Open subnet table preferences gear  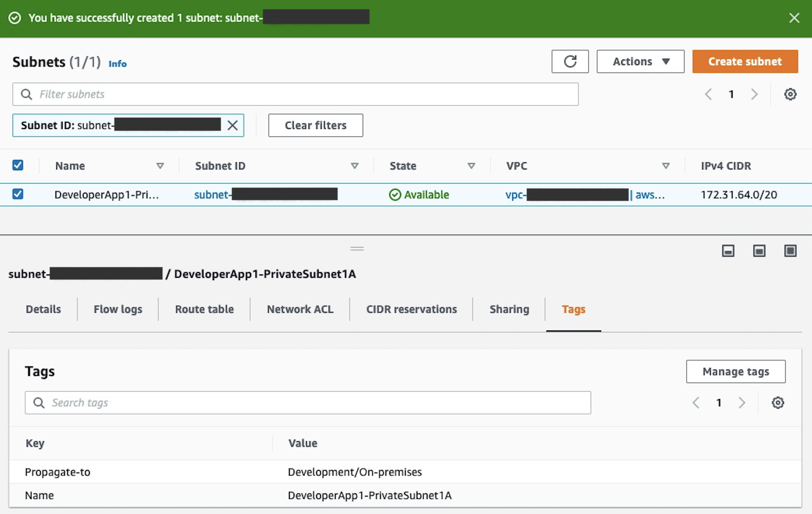tap(790, 94)
